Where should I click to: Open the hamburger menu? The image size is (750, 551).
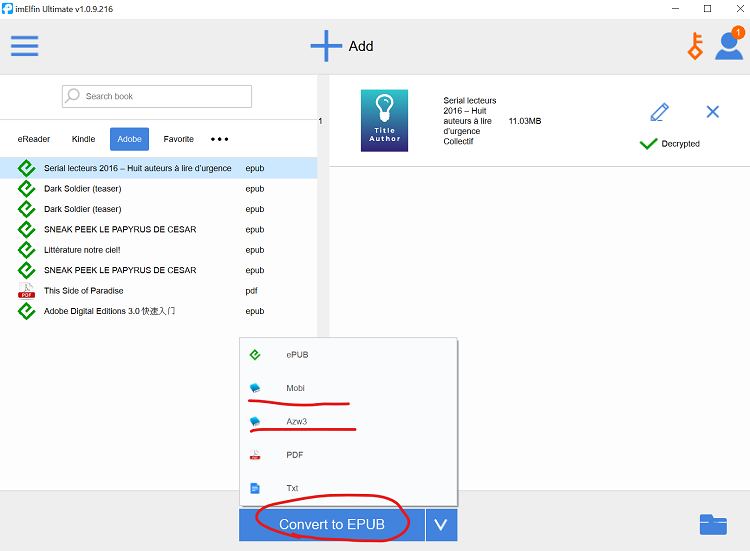click(24, 46)
